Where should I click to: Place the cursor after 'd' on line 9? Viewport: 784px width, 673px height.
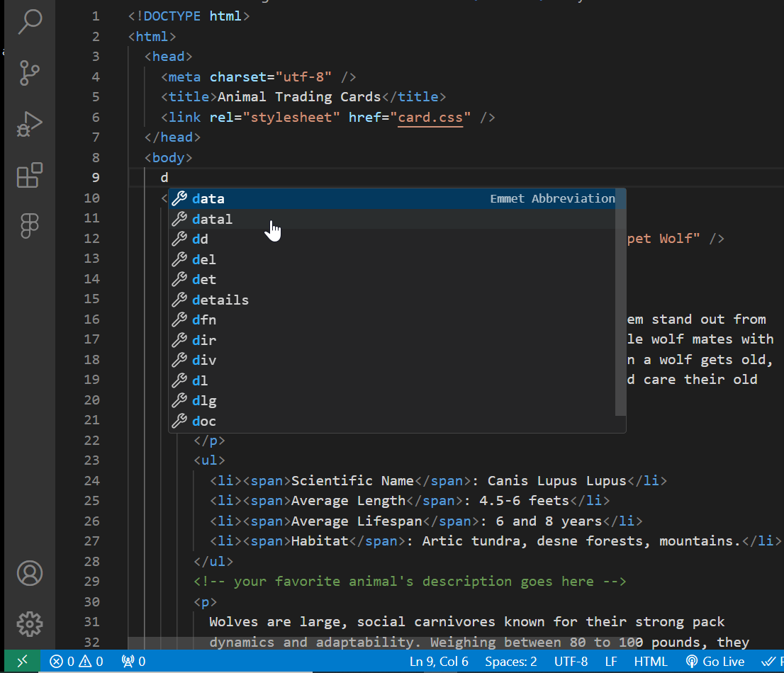click(169, 178)
